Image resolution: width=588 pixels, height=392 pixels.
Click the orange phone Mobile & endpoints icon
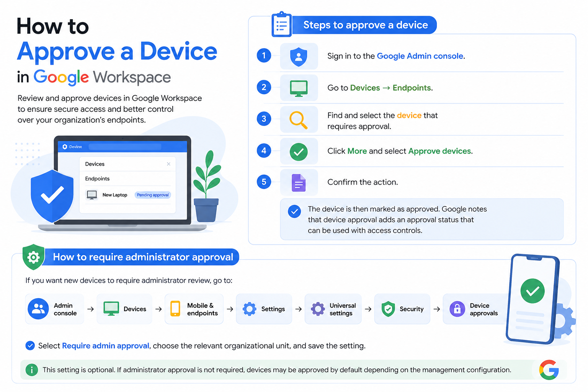coord(175,309)
